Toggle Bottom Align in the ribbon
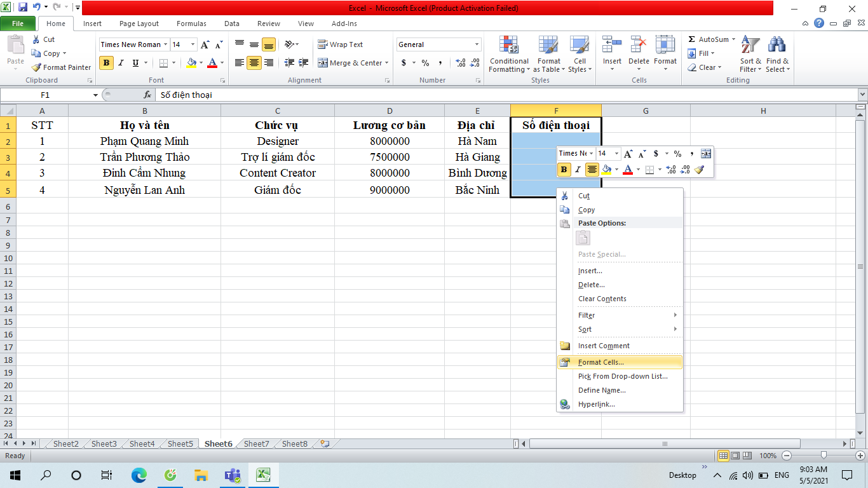 269,44
